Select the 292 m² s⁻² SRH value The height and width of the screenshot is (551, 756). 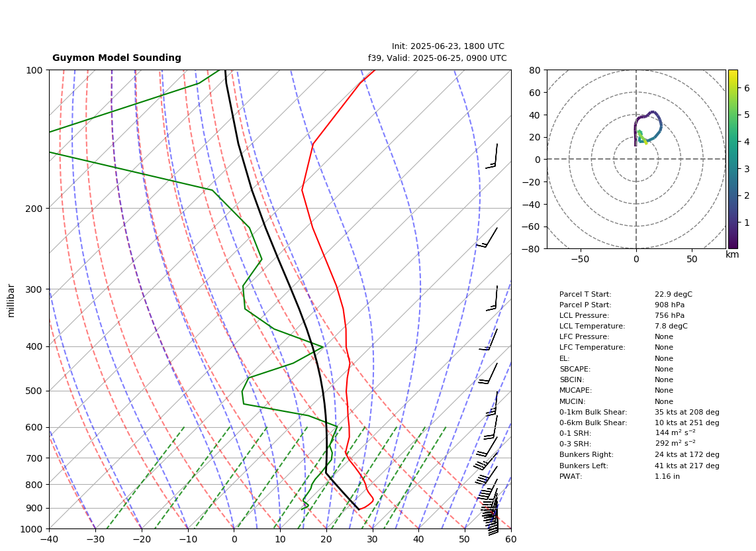click(x=675, y=443)
